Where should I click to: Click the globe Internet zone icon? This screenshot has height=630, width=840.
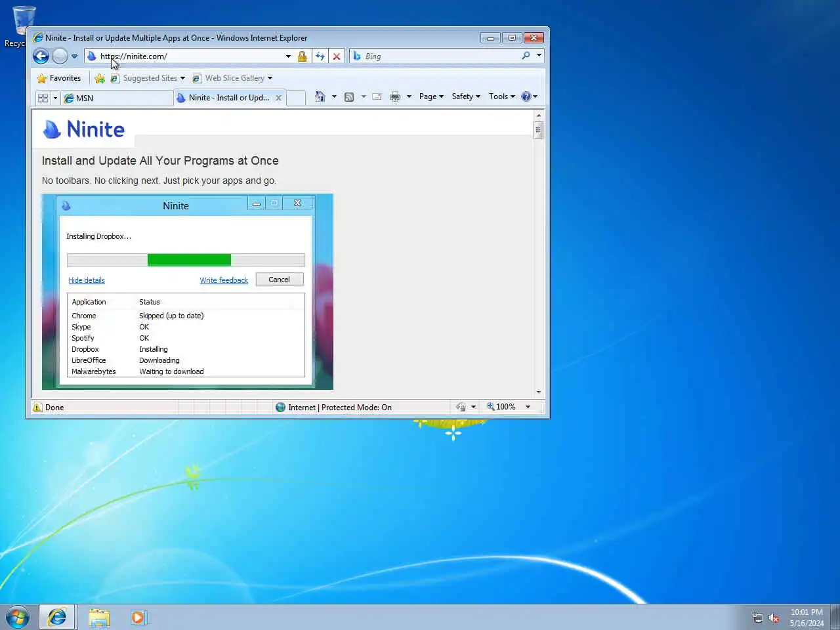tap(280, 407)
